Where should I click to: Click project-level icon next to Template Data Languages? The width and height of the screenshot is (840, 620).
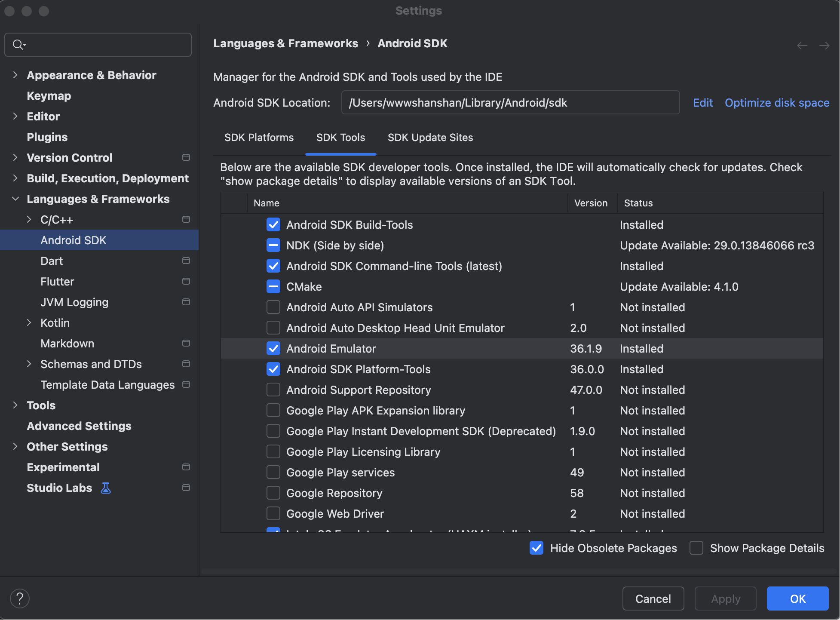tap(186, 385)
